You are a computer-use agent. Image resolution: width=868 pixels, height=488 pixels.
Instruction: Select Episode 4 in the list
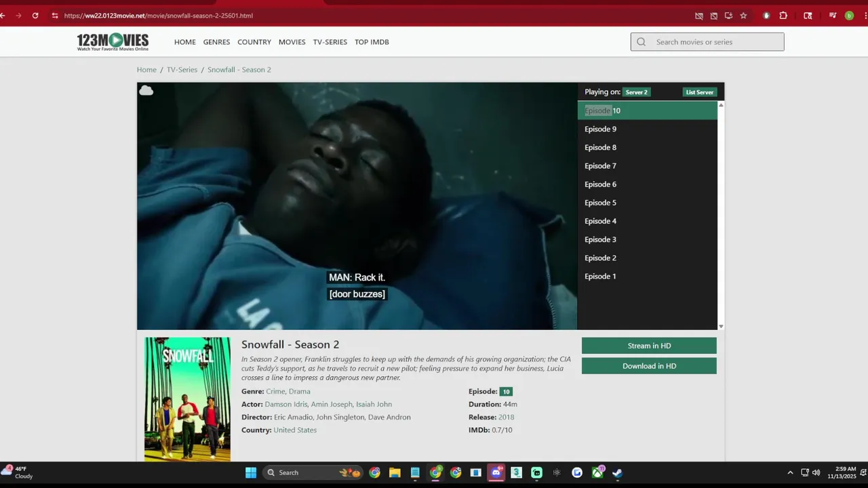(647, 221)
